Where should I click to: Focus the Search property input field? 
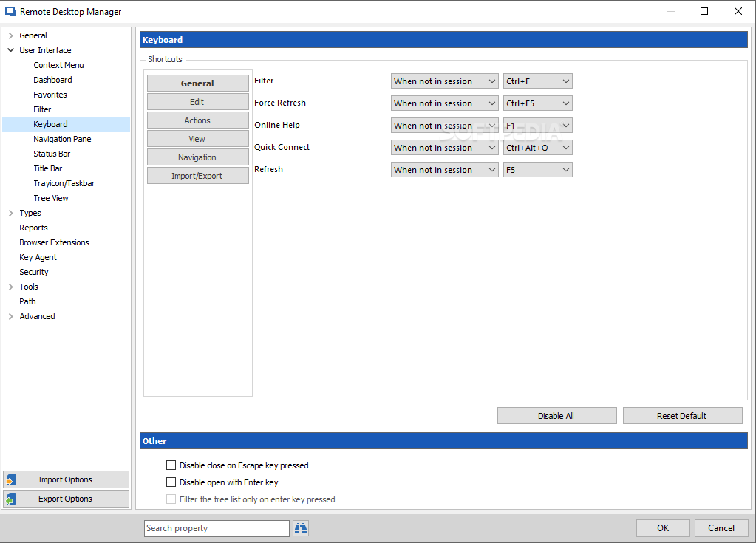(217, 528)
